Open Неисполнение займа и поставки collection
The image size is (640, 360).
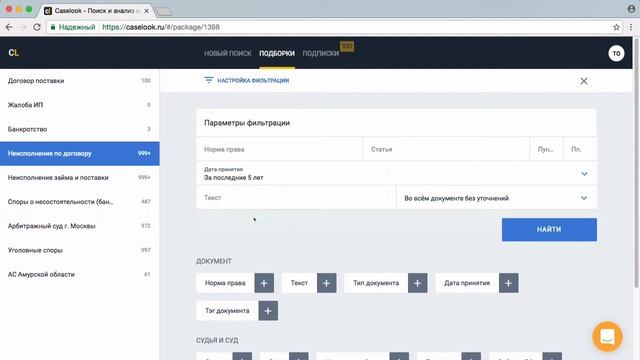[80, 178]
